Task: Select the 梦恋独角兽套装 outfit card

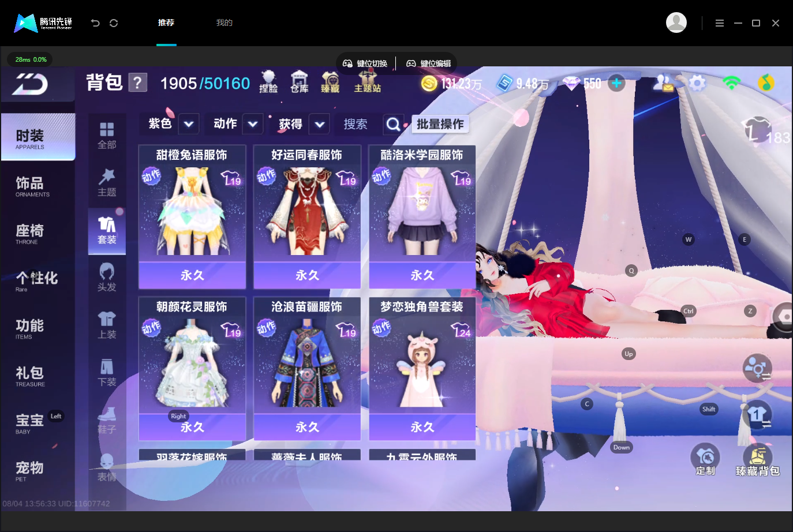Action: 422,369
